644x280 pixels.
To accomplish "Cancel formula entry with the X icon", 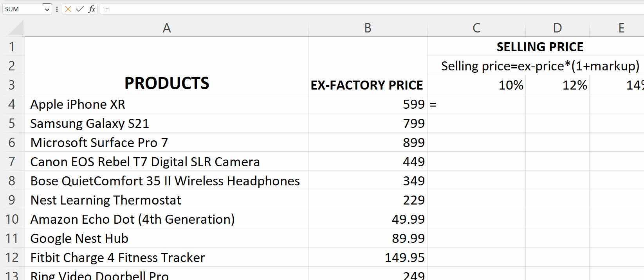I will click(67, 9).
